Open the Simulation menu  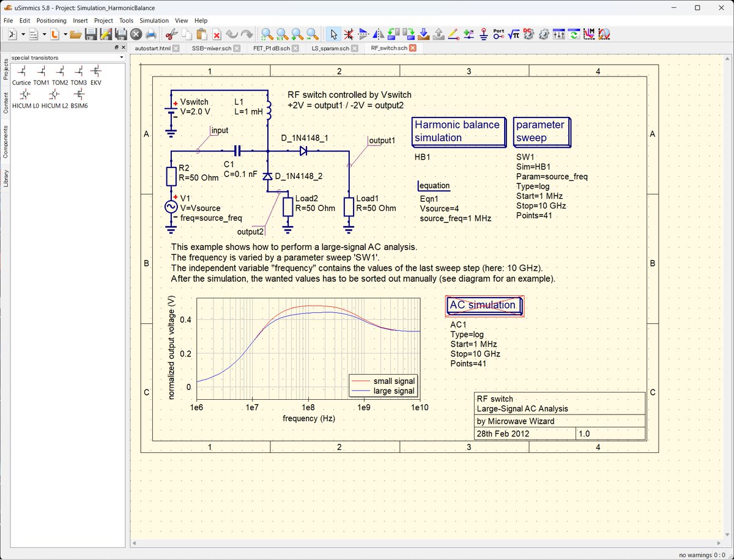click(x=154, y=20)
